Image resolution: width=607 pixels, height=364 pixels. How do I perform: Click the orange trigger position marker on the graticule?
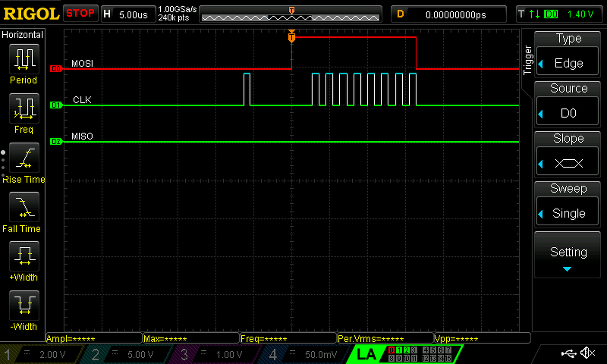(x=292, y=37)
